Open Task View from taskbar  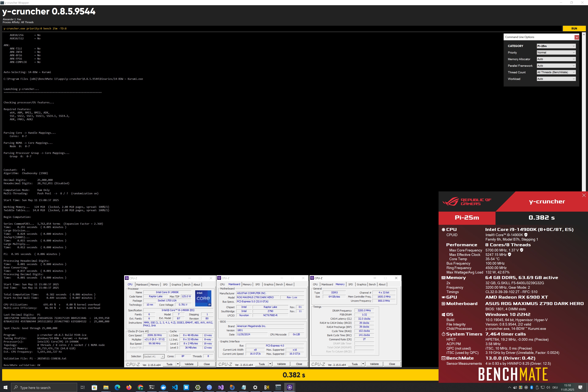(x=83, y=388)
